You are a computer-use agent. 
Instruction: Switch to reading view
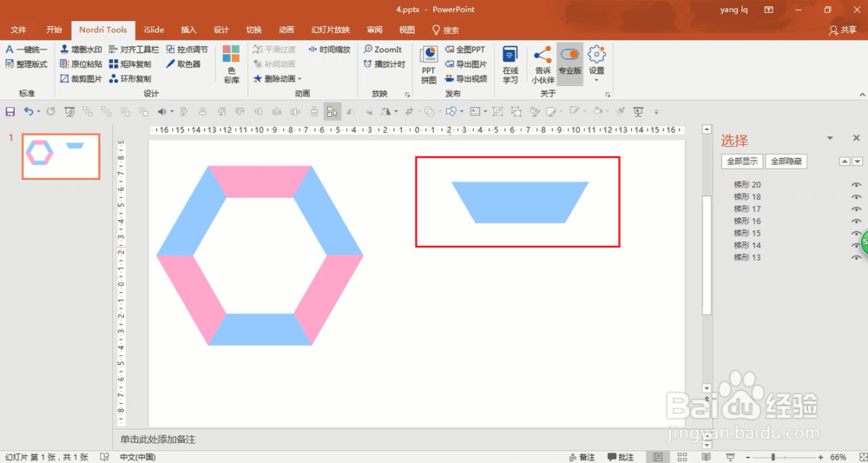707,457
